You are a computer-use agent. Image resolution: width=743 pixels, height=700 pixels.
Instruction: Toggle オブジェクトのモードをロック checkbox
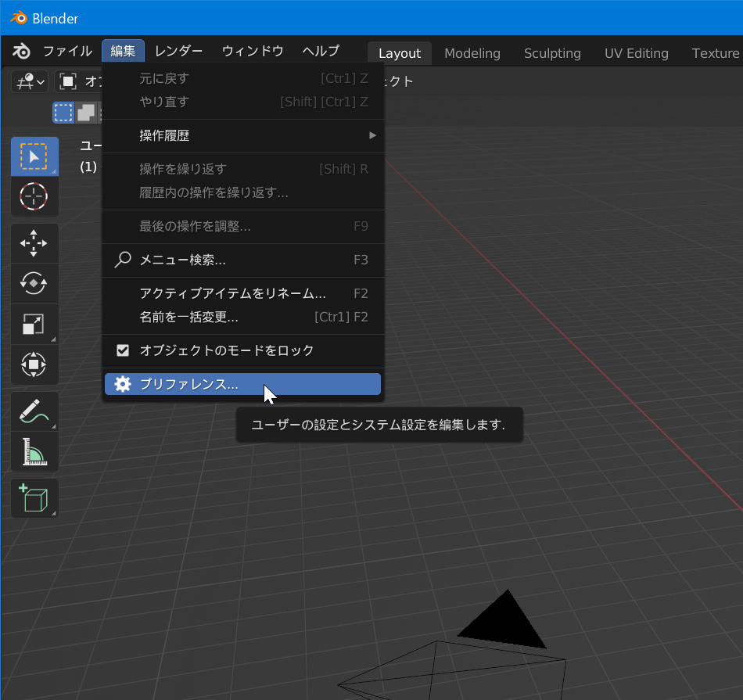[x=123, y=350]
